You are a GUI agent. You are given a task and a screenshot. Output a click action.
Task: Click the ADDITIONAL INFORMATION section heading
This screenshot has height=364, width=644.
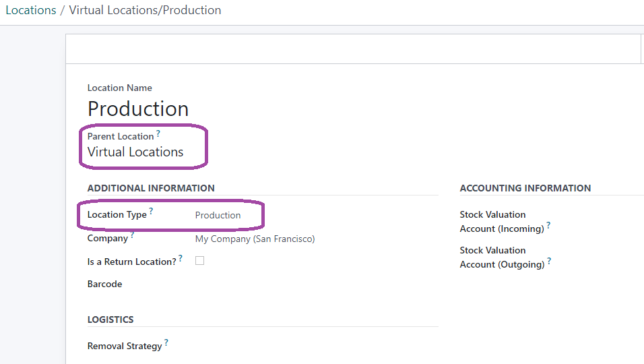pos(151,188)
